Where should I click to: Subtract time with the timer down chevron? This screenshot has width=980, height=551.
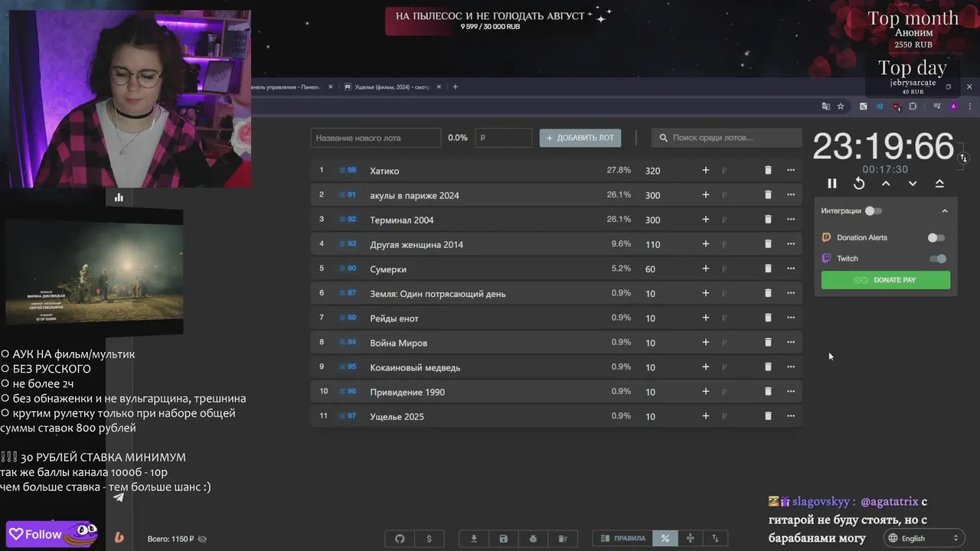click(x=913, y=184)
